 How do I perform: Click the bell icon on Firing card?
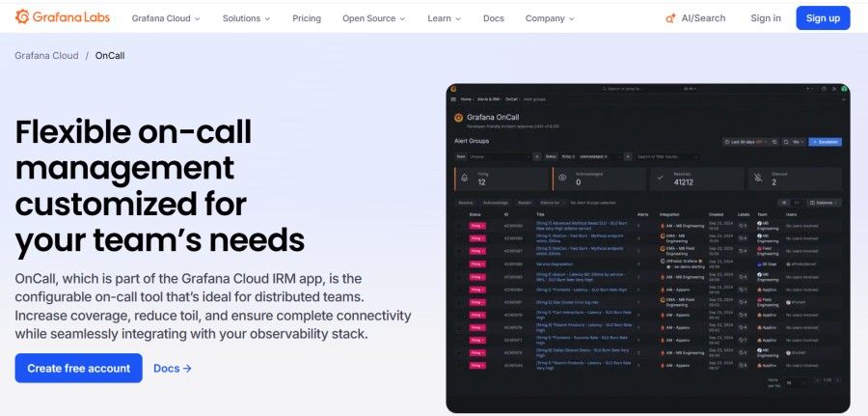(465, 178)
